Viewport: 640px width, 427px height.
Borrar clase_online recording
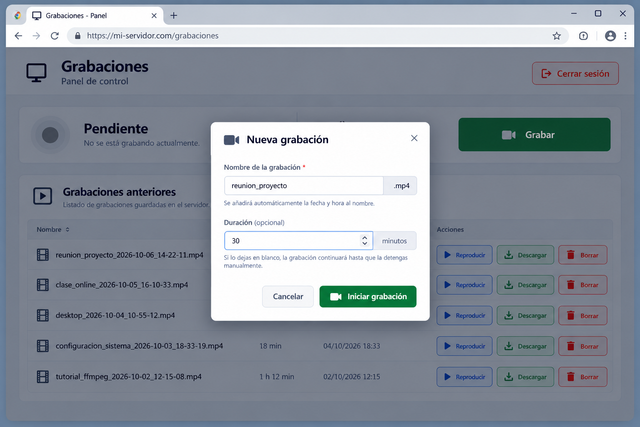tap(583, 285)
